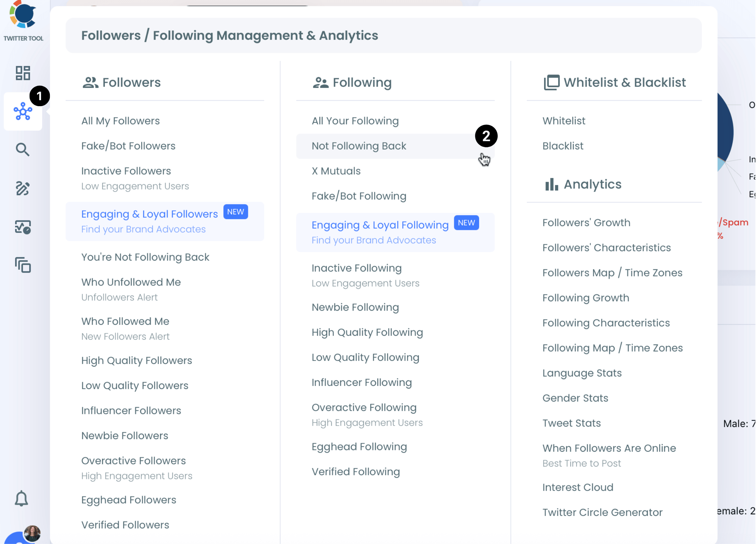
Task: Click the stacked copies sidebar icon
Action: coord(23,265)
